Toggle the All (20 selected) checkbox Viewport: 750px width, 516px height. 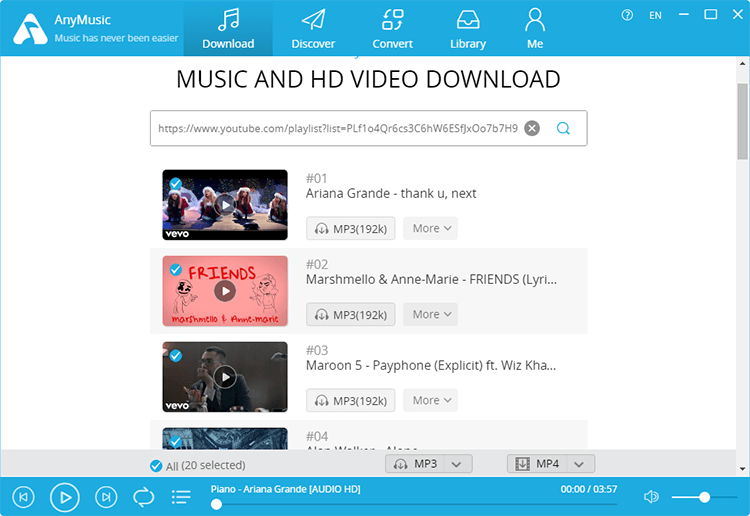coord(155,466)
